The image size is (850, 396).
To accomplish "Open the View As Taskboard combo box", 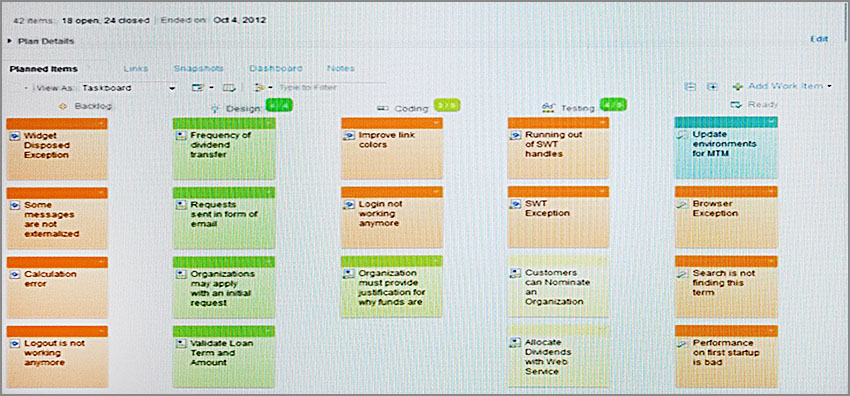I will coord(129,88).
